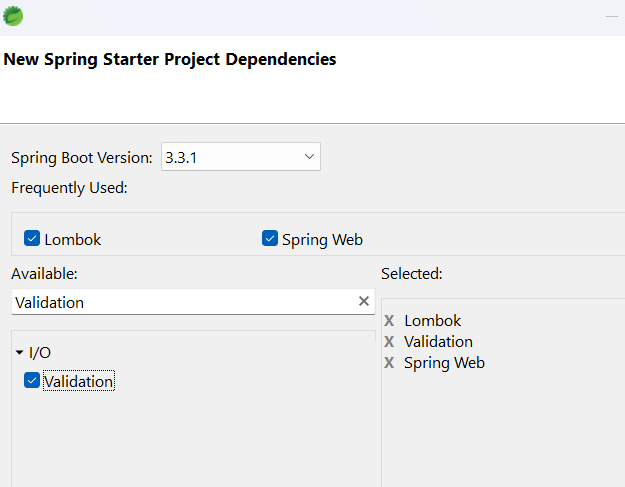This screenshot has width=625, height=487.
Task: Clear the Validation search field with X
Action: pyautogui.click(x=364, y=301)
